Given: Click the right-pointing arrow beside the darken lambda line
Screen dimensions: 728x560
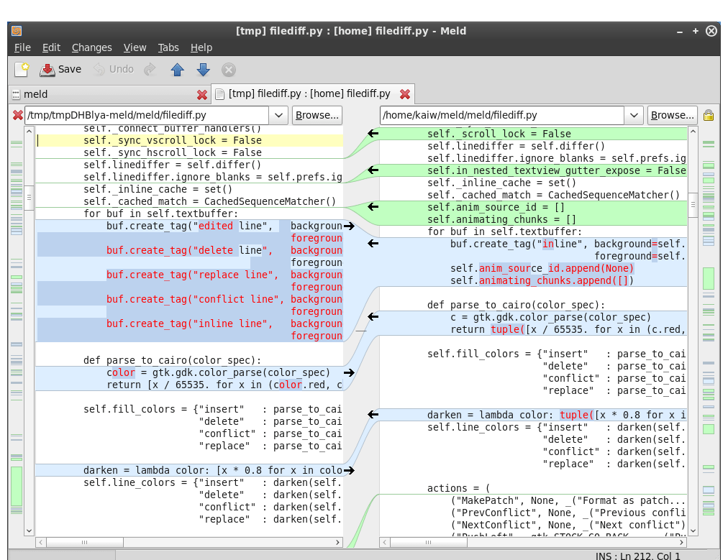Looking at the screenshot, I should pos(349,470).
